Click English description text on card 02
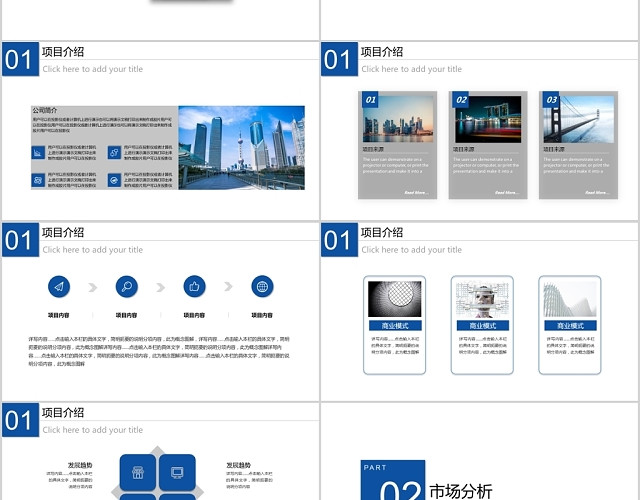 pyautogui.click(x=486, y=165)
